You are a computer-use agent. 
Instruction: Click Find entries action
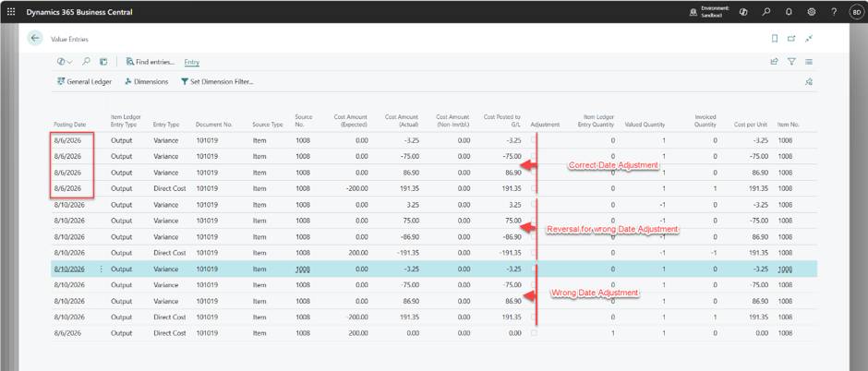[150, 62]
